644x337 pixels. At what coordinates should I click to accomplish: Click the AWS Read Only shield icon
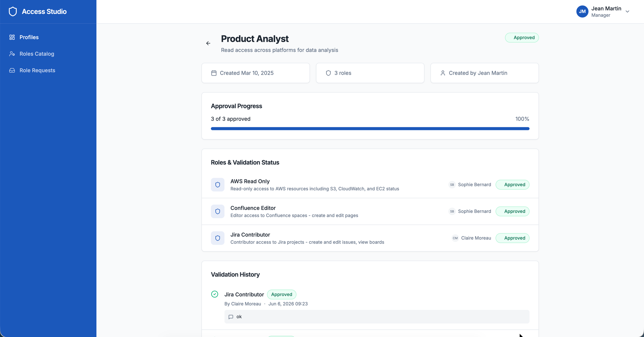point(218,185)
